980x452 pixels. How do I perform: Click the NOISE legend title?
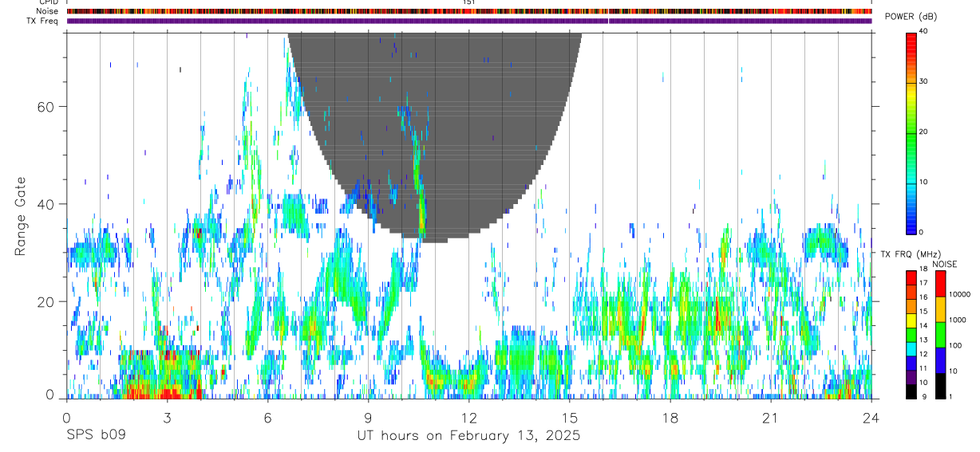[x=944, y=264]
